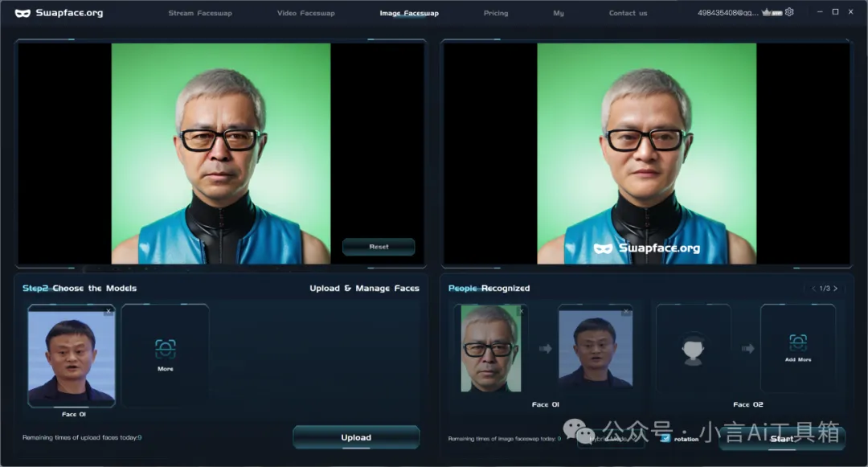Viewport: 868px width, 467px height.
Task: Remove the recognized gray-haired face with its X
Action: tap(522, 311)
